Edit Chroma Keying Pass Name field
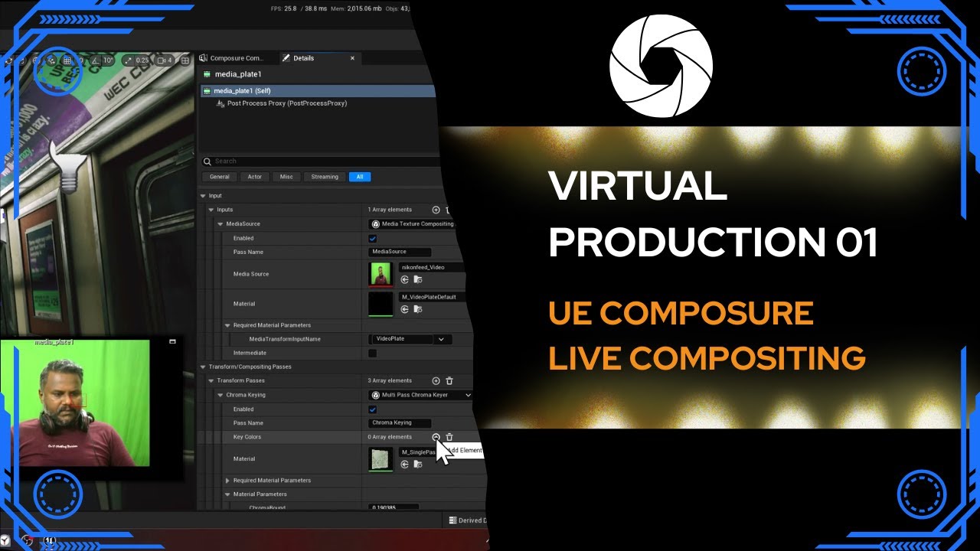The width and height of the screenshot is (980, 551). 400,423
